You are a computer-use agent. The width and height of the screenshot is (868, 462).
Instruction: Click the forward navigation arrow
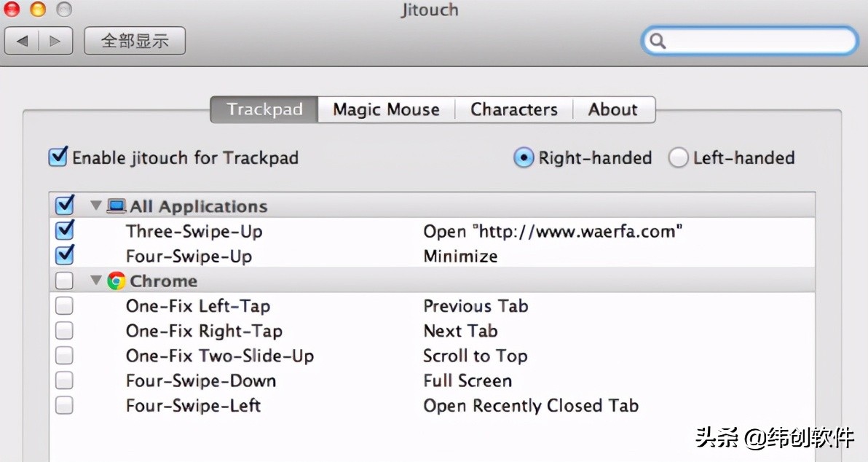(55, 41)
